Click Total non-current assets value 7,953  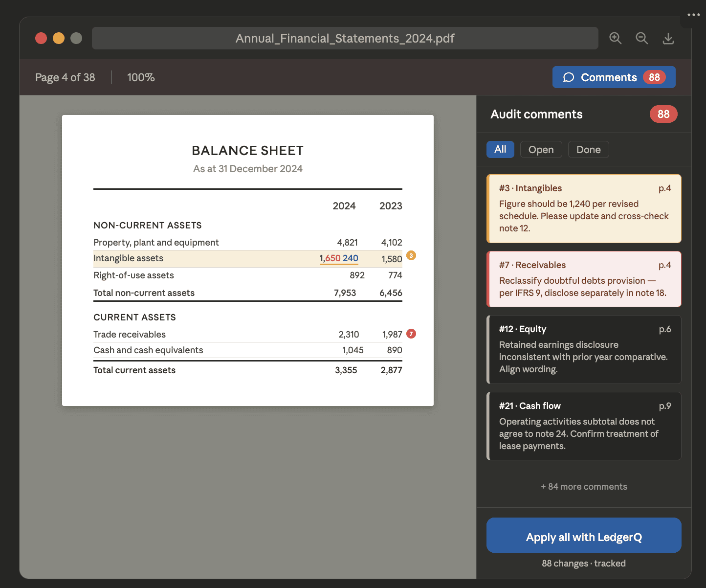click(345, 293)
